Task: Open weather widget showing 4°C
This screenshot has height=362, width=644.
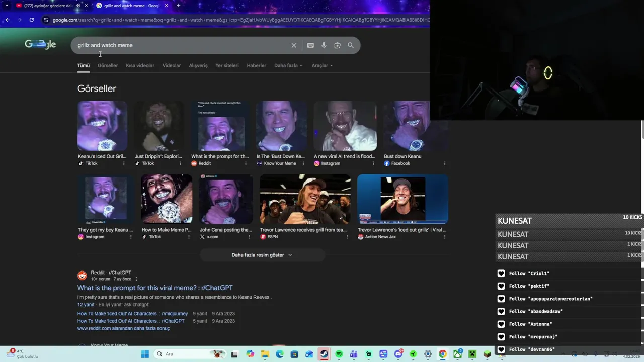Action: pos(23,354)
